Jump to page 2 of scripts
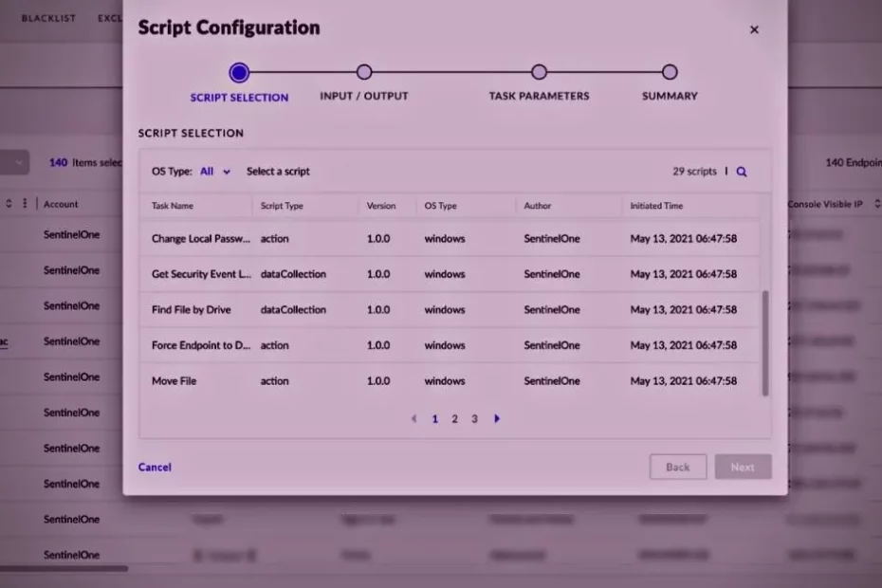Viewport: 882px width, 588px height. click(454, 418)
